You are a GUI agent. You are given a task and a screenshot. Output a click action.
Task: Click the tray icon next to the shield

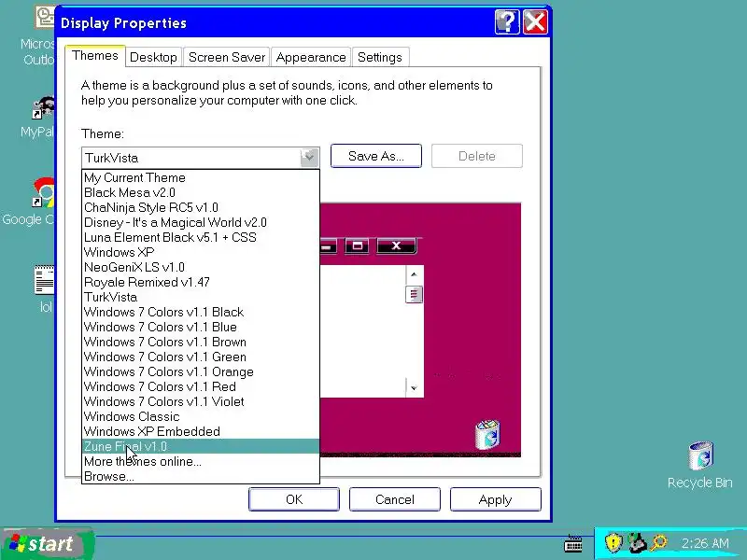coord(637,542)
